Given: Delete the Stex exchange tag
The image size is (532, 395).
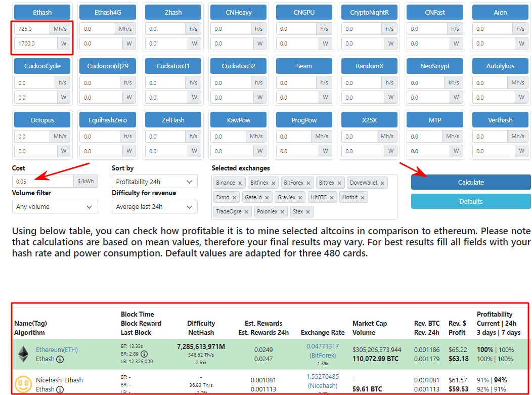Looking at the screenshot, I should [308, 212].
